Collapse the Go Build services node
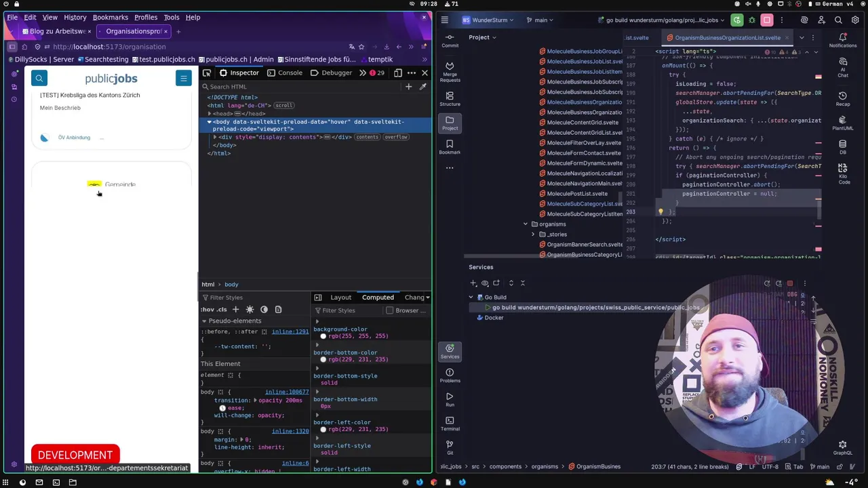 pyautogui.click(x=471, y=298)
